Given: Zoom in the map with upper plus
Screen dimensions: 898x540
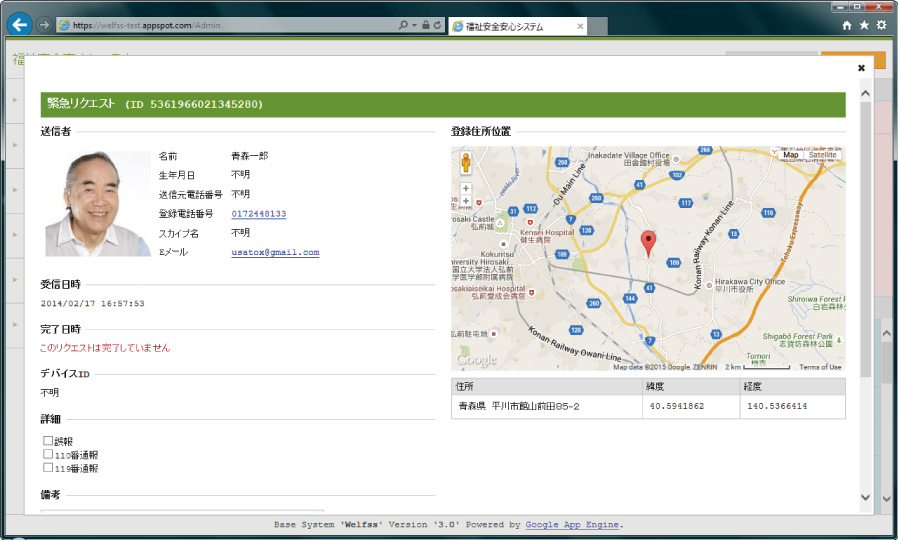Looking at the screenshot, I should [x=466, y=188].
